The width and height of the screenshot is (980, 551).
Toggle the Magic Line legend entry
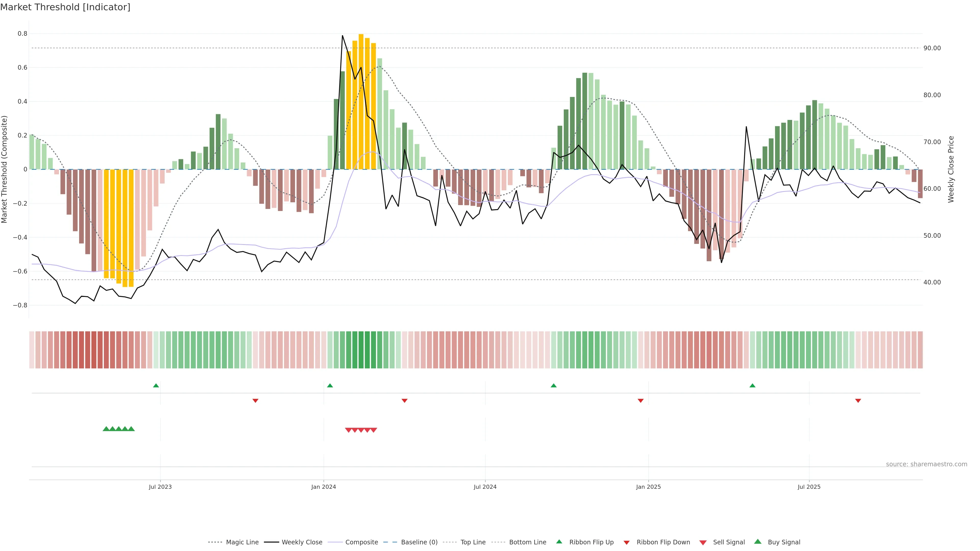(242, 542)
